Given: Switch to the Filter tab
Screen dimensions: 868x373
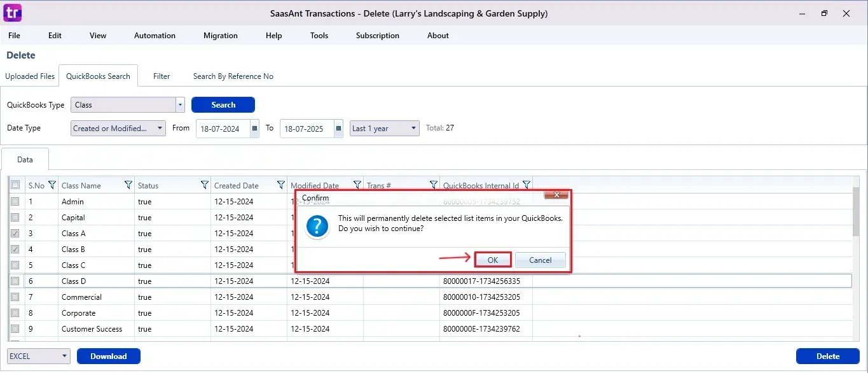Looking at the screenshot, I should tap(162, 76).
